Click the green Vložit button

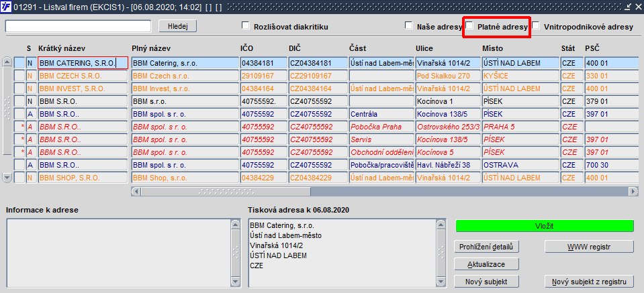click(x=545, y=226)
